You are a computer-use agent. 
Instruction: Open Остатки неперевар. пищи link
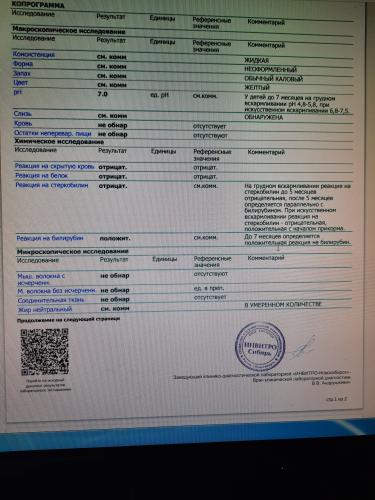click(x=53, y=133)
